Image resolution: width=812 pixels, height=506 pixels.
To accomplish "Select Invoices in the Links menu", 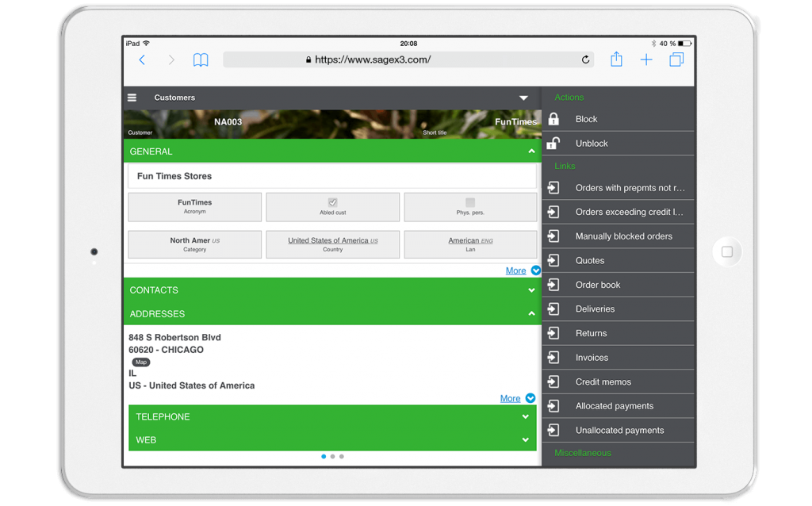I will click(x=592, y=358).
